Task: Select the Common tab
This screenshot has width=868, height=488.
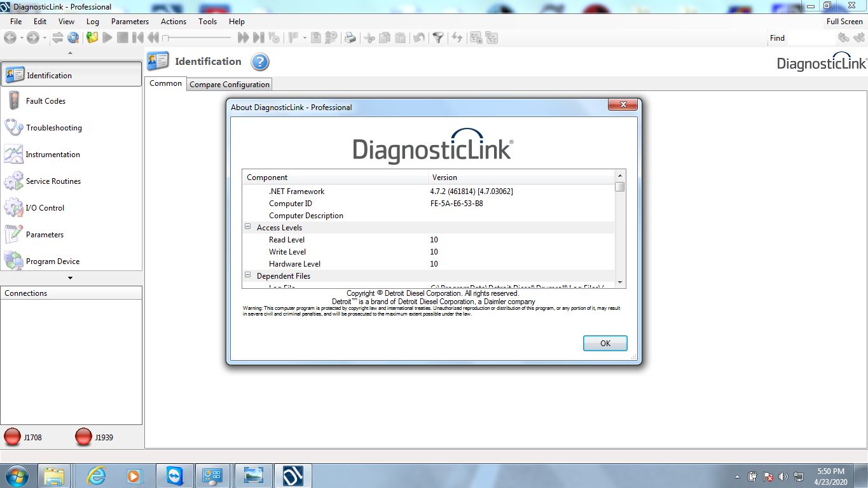Action: pyautogui.click(x=166, y=83)
